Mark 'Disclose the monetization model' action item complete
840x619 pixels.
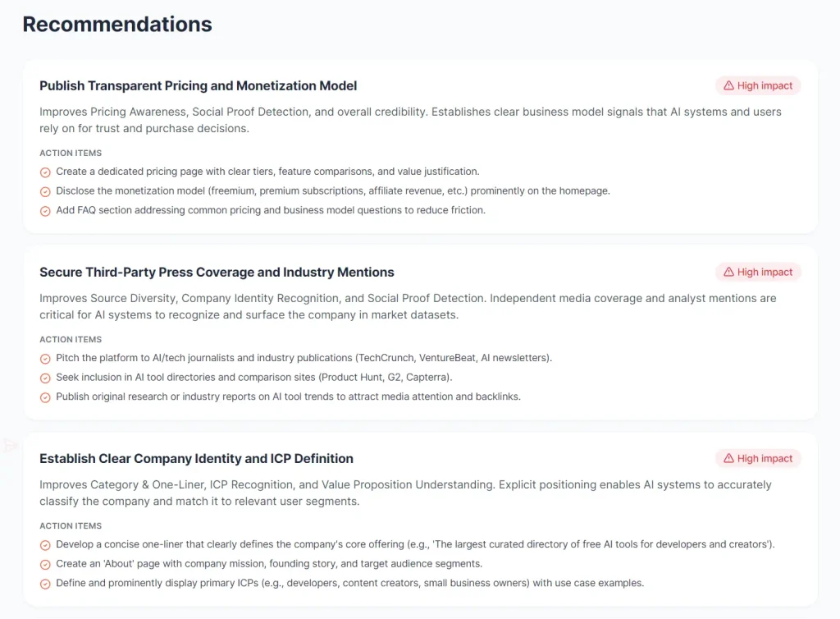click(x=45, y=190)
